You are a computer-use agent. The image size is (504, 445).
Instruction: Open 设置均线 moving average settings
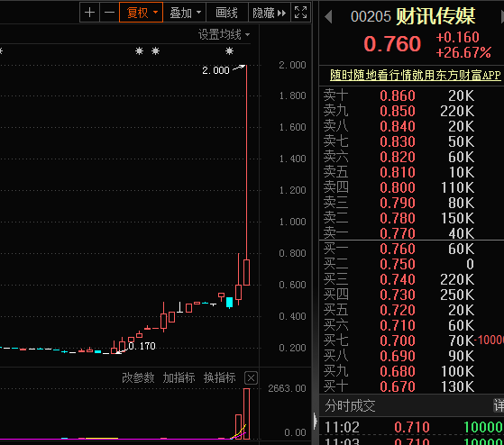coord(224,34)
